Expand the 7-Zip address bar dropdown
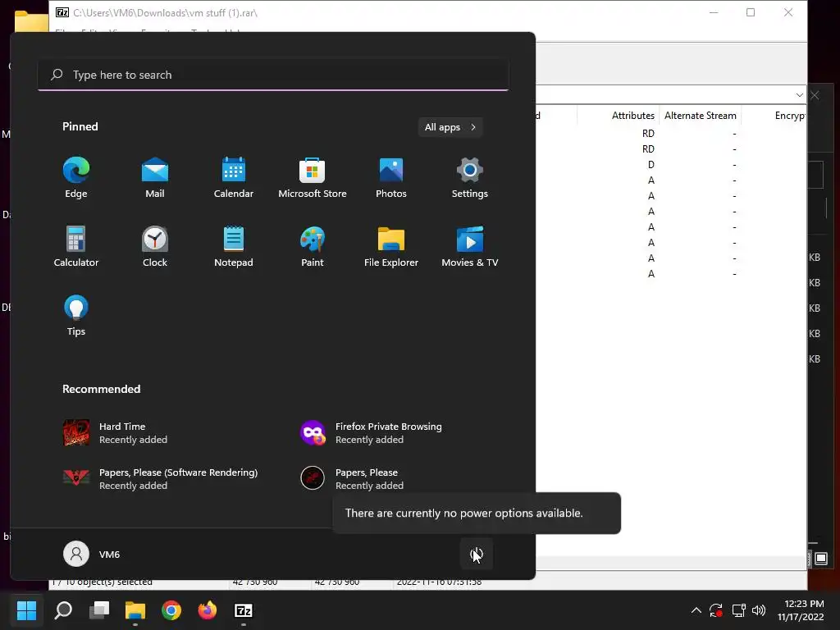The height and width of the screenshot is (630, 840). pyautogui.click(x=799, y=95)
